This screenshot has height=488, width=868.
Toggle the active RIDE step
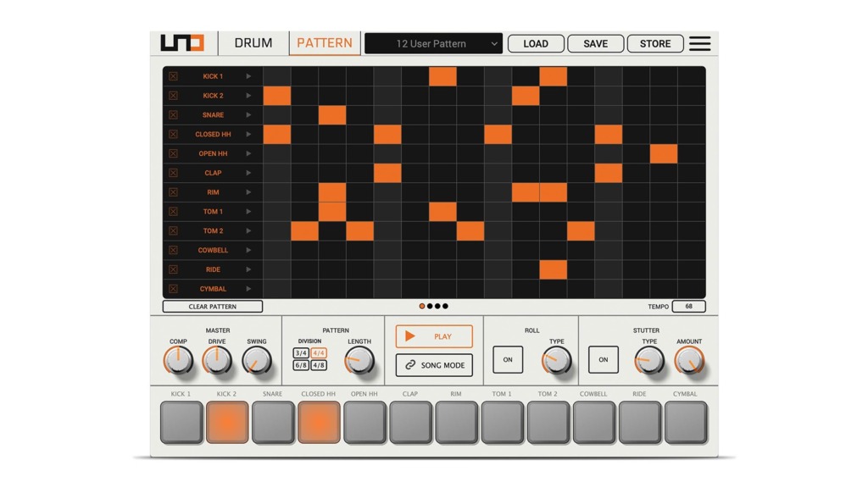click(x=553, y=269)
